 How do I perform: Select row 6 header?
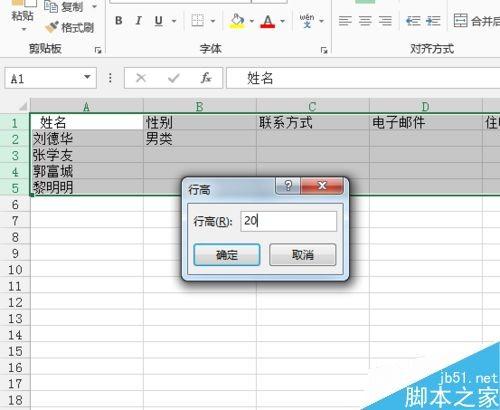[x=15, y=204]
